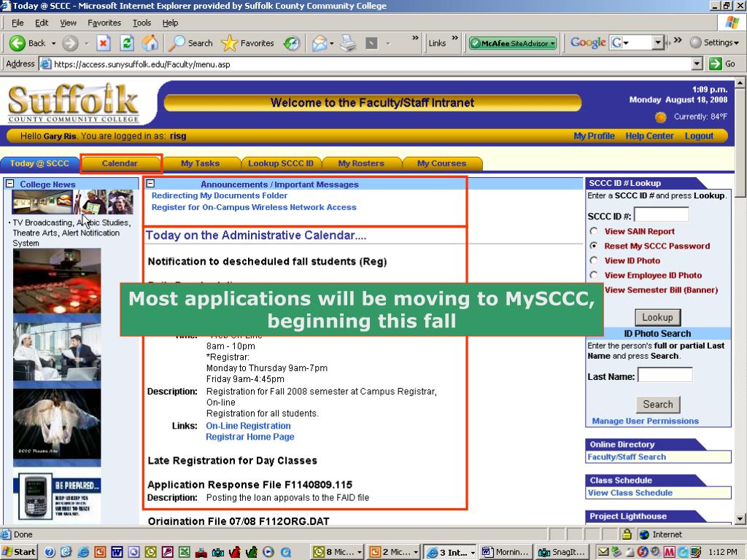Collapse Announcements / Important Messages section
Image resolution: width=747 pixels, height=560 pixels.
pos(150,183)
